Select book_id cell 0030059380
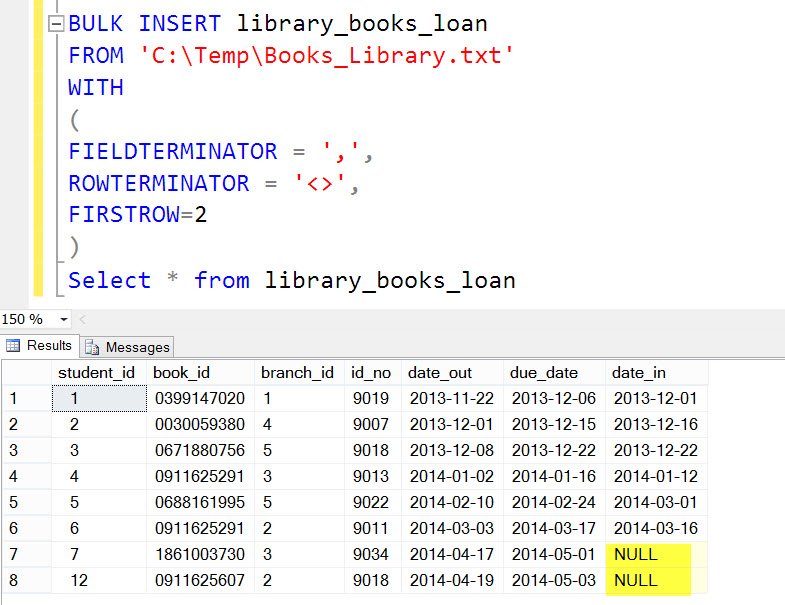This screenshot has width=785, height=605. point(200,425)
